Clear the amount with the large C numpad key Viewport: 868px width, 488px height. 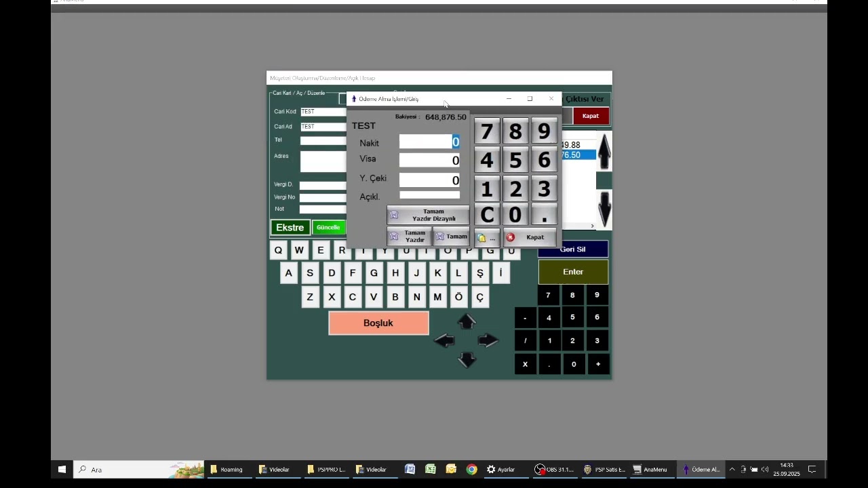point(487,215)
